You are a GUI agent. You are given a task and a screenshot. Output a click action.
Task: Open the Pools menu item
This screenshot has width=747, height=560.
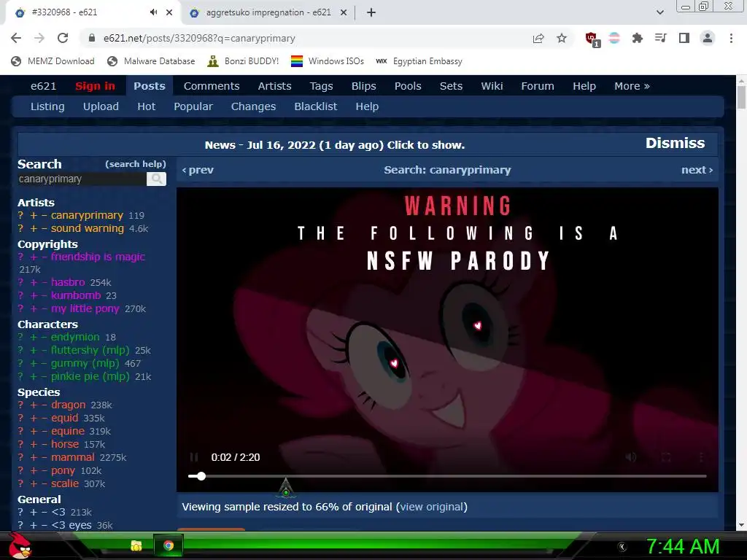tap(408, 86)
